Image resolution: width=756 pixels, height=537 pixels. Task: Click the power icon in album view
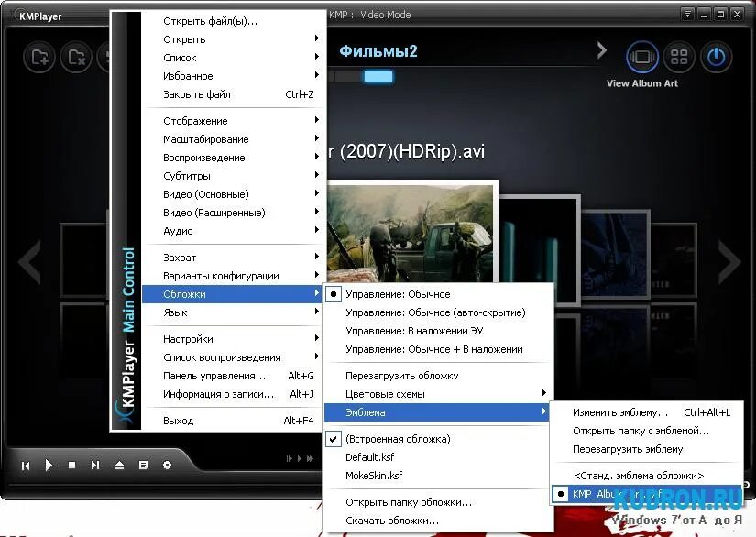(x=716, y=57)
